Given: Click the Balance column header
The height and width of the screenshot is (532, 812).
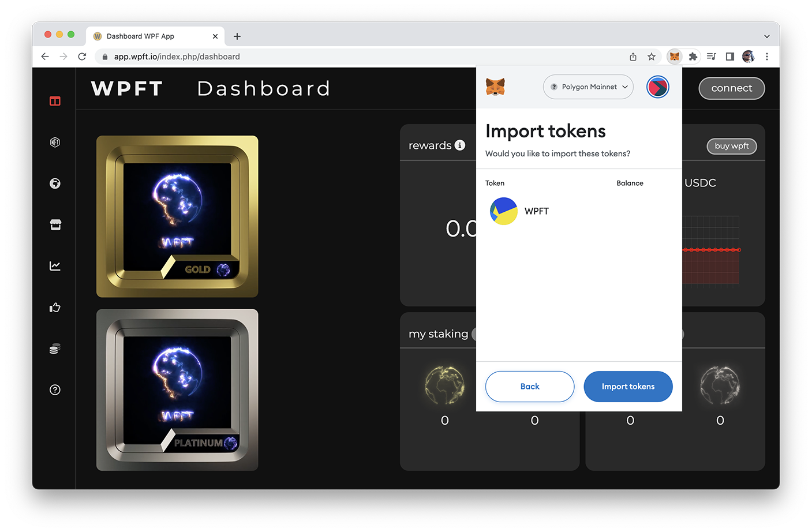Looking at the screenshot, I should (630, 183).
